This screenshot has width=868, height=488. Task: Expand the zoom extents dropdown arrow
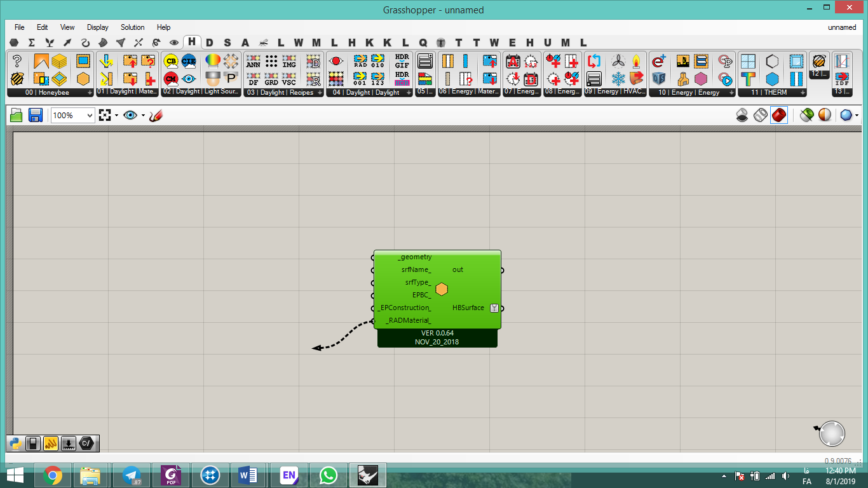coord(117,116)
